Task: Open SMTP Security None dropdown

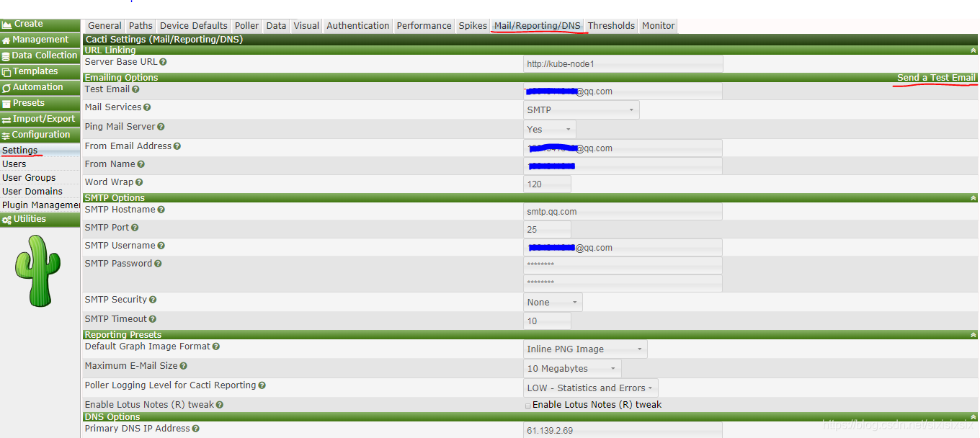Action: 553,303
